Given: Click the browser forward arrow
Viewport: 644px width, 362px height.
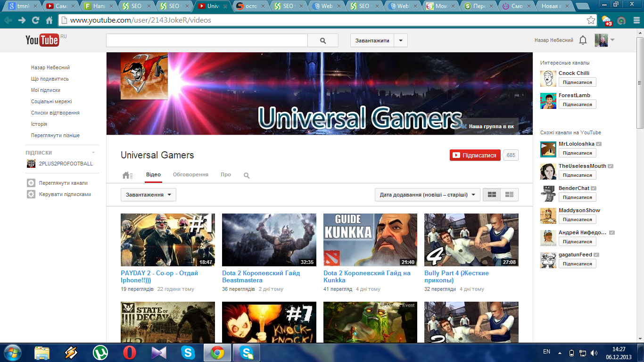Looking at the screenshot, I should pos(22,20).
